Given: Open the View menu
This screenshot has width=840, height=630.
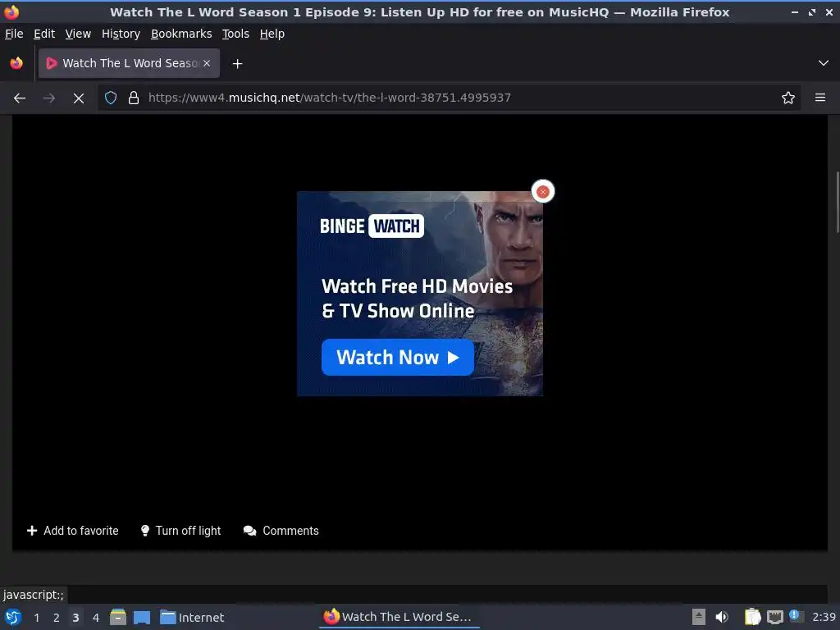Looking at the screenshot, I should (x=78, y=34).
